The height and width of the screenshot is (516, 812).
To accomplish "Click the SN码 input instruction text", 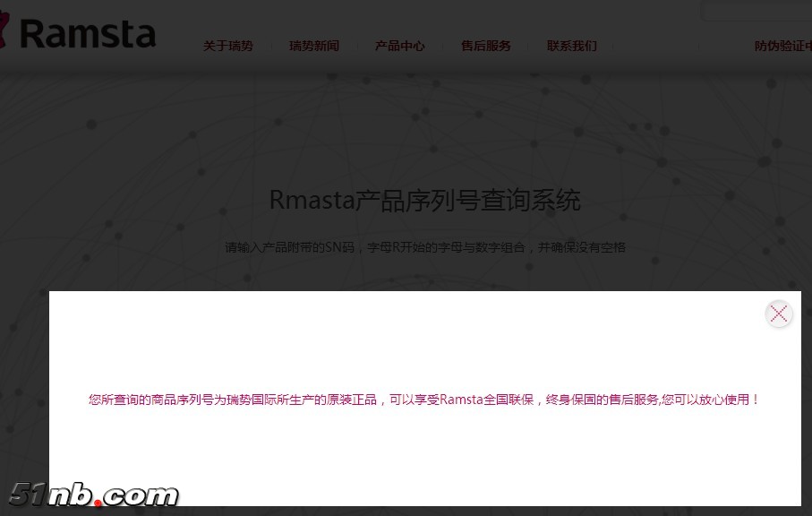I will [x=424, y=247].
